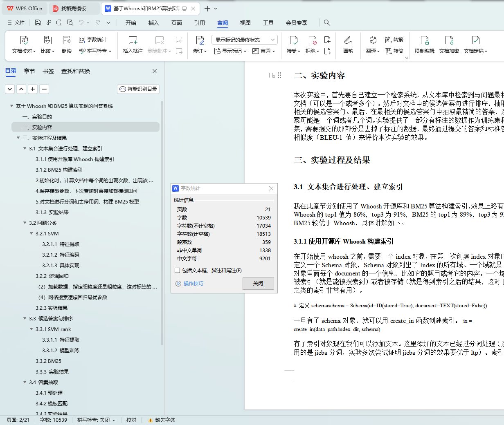
Task: Click the 翻译 translate icon
Action: [x=373, y=40]
